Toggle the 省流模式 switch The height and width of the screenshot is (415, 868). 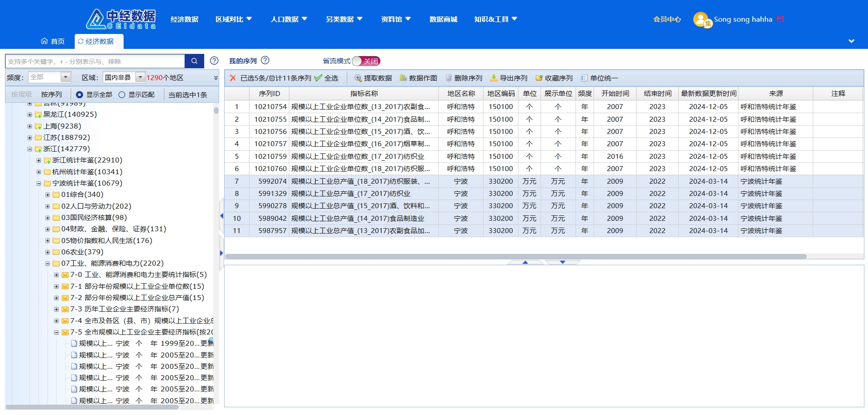[366, 61]
